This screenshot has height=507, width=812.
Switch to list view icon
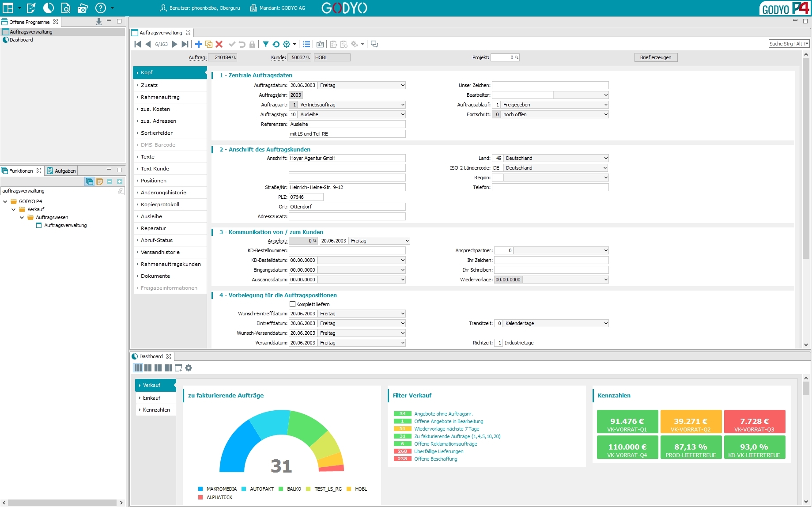click(x=306, y=44)
